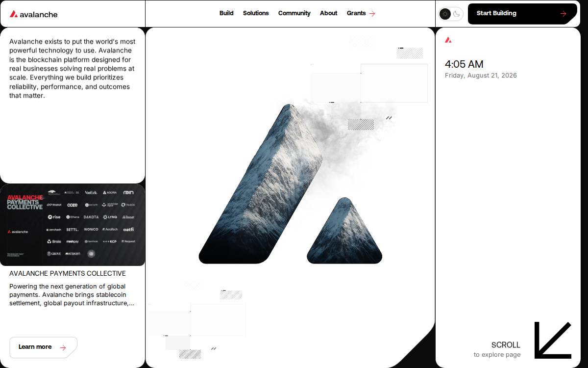The height and width of the screenshot is (368, 588).
Task: Click the Ethena logo in the collective image
Action: click(x=73, y=217)
